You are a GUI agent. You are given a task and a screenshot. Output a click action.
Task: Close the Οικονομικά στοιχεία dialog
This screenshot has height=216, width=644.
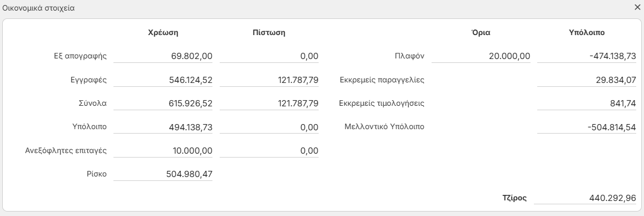click(637, 7)
